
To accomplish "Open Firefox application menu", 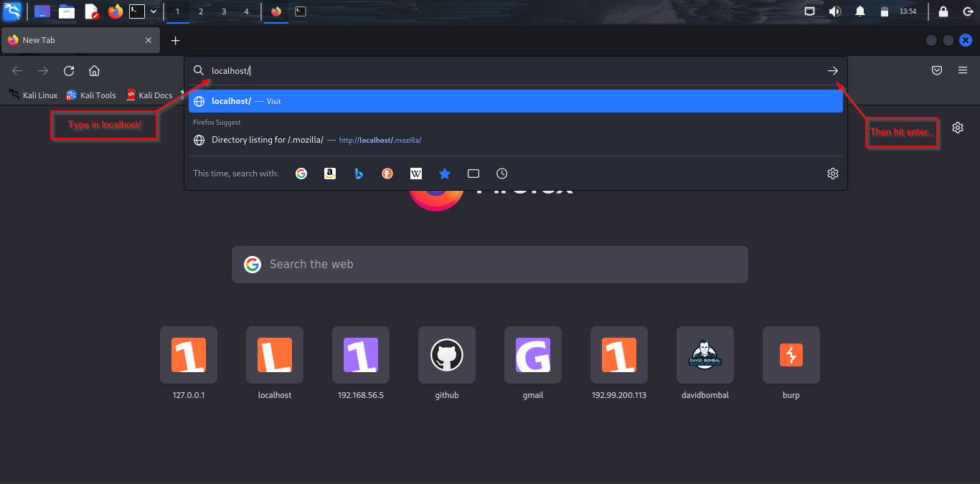I will [x=962, y=70].
